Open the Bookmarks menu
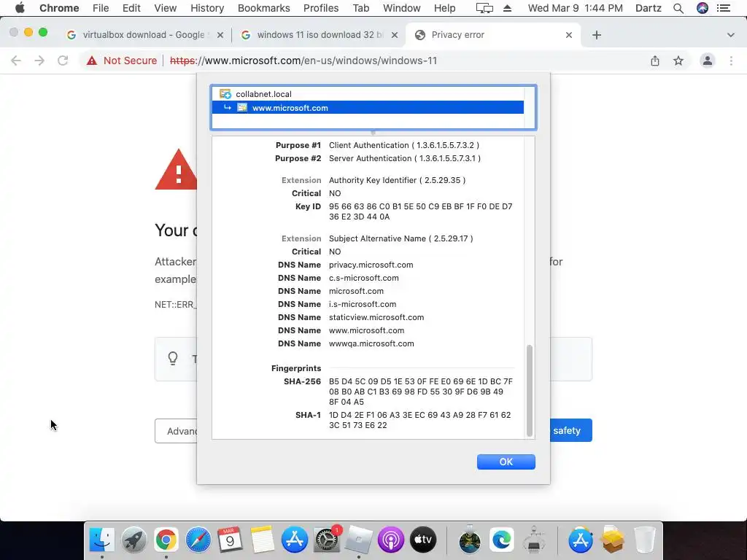Screen dimensions: 747x560 (x=264, y=8)
